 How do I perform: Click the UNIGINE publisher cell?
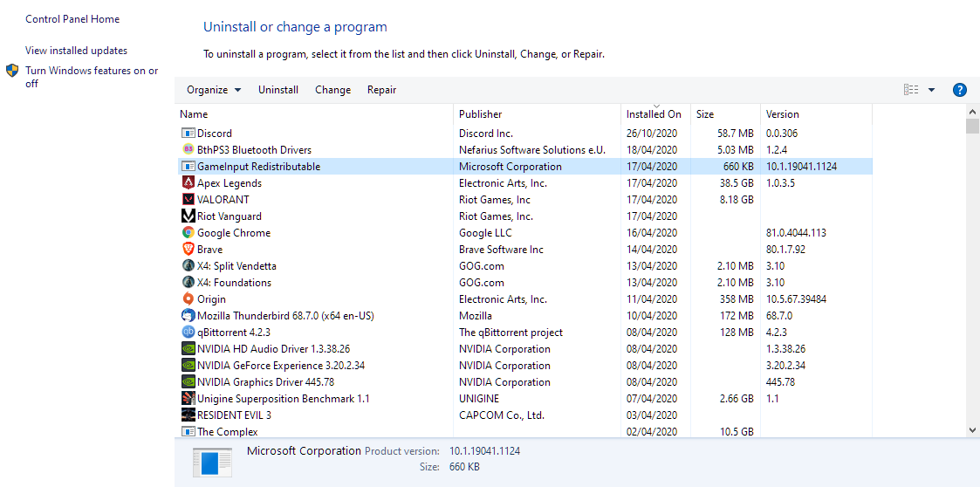pos(479,398)
